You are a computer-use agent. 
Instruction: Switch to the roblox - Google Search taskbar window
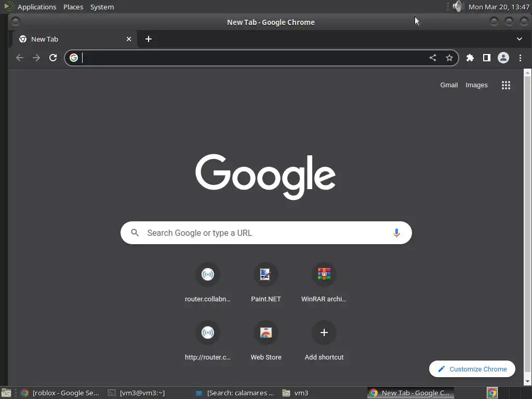pos(60,393)
